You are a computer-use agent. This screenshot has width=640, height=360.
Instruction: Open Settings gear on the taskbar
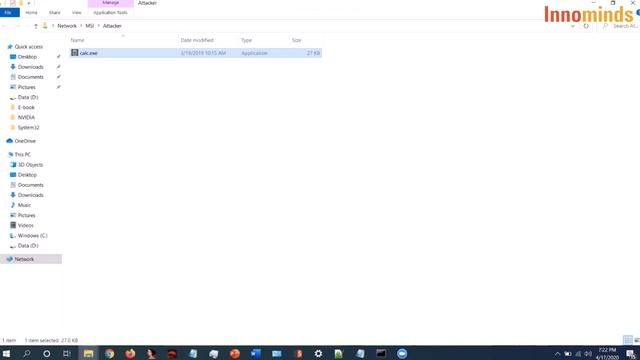click(x=318, y=353)
